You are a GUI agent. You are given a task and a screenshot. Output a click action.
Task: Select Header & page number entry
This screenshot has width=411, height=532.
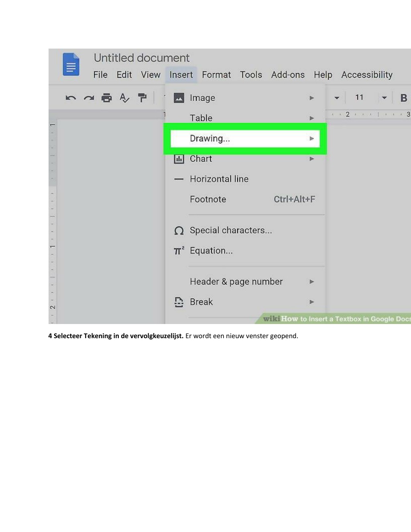245,281
